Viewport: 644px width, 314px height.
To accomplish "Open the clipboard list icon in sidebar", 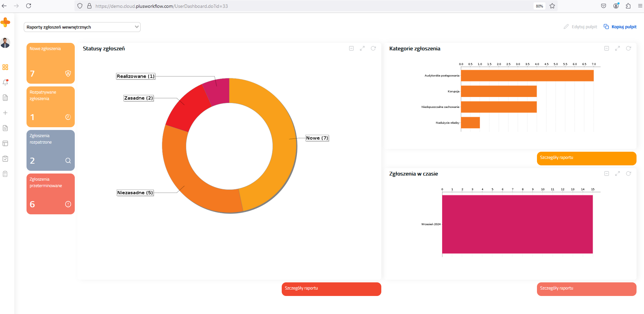I will pyautogui.click(x=5, y=174).
